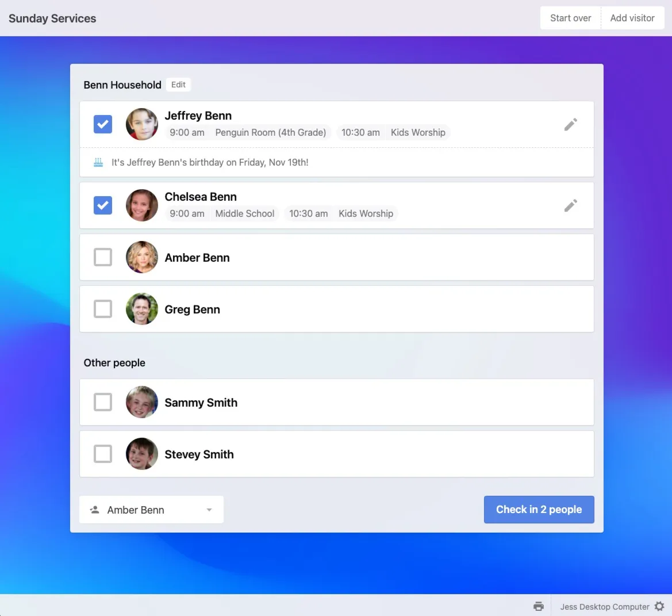
Task: Click the gear icon beside Jess Desktop Computer
Action: [x=659, y=606]
